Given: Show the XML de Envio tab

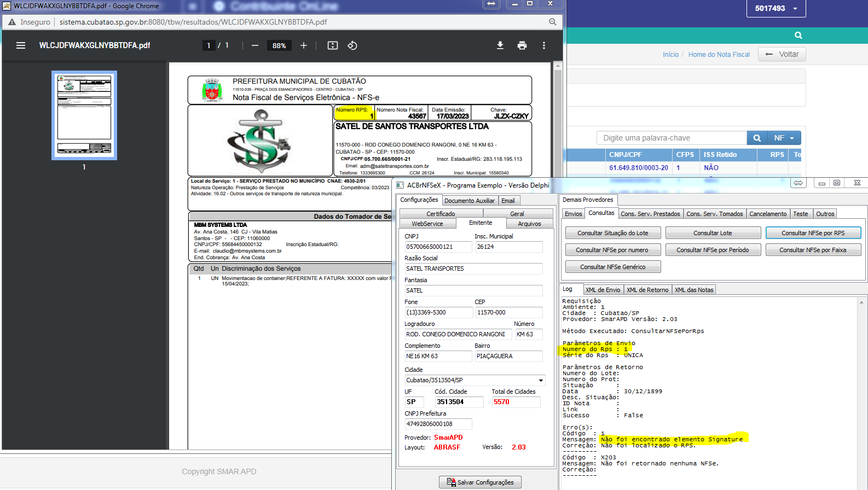Looking at the screenshot, I should coord(603,290).
